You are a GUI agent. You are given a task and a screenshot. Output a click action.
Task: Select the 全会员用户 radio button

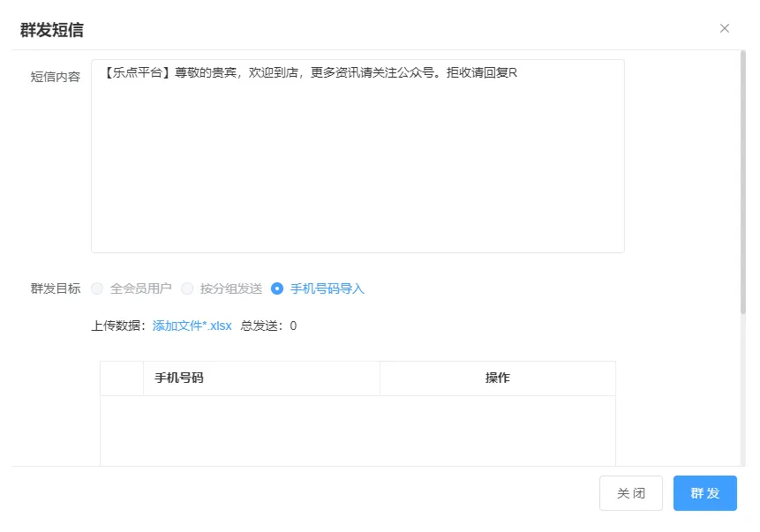coord(97,288)
